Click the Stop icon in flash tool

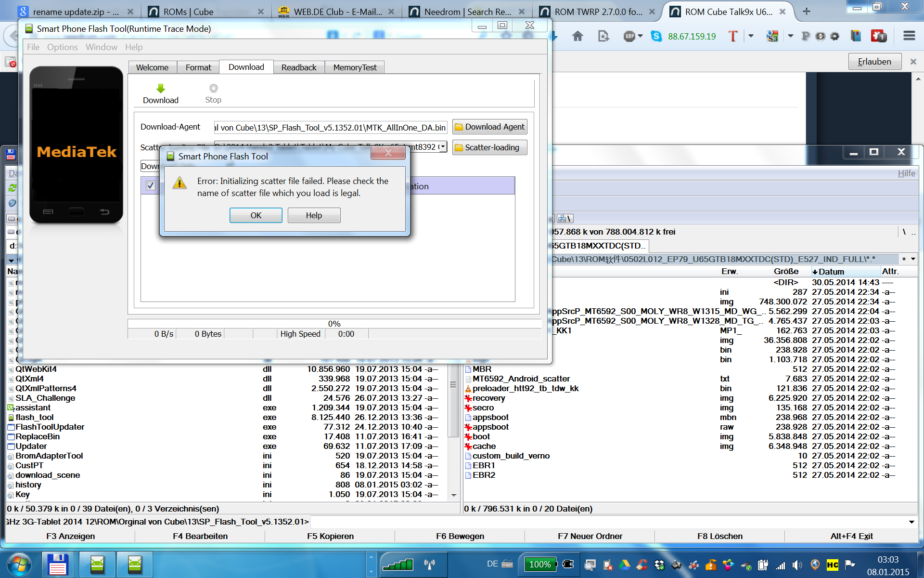coord(213,88)
